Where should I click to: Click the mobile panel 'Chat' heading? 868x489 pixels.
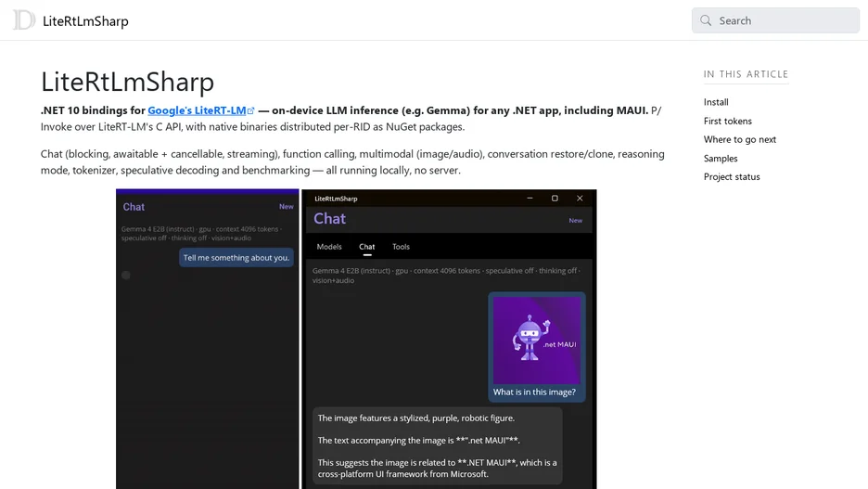[134, 207]
